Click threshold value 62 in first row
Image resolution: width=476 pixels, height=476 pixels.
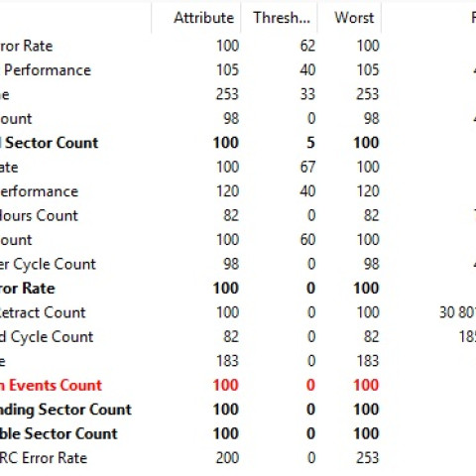point(307,46)
